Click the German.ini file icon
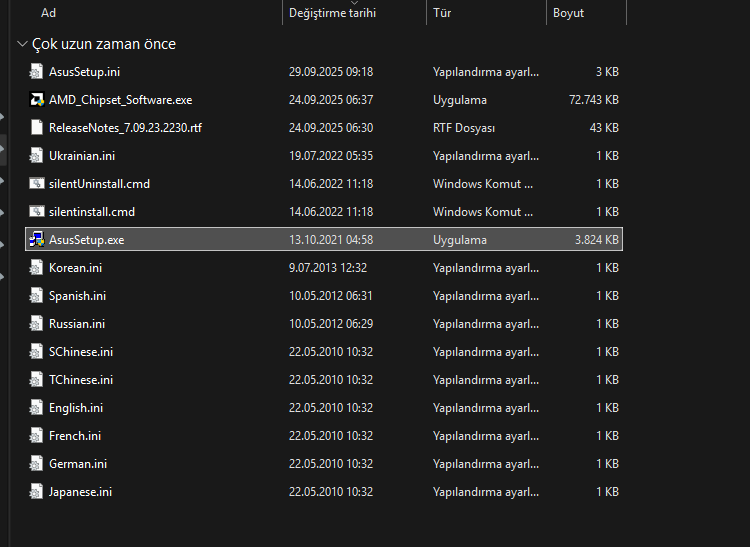This screenshot has width=750, height=547. pos(36,464)
